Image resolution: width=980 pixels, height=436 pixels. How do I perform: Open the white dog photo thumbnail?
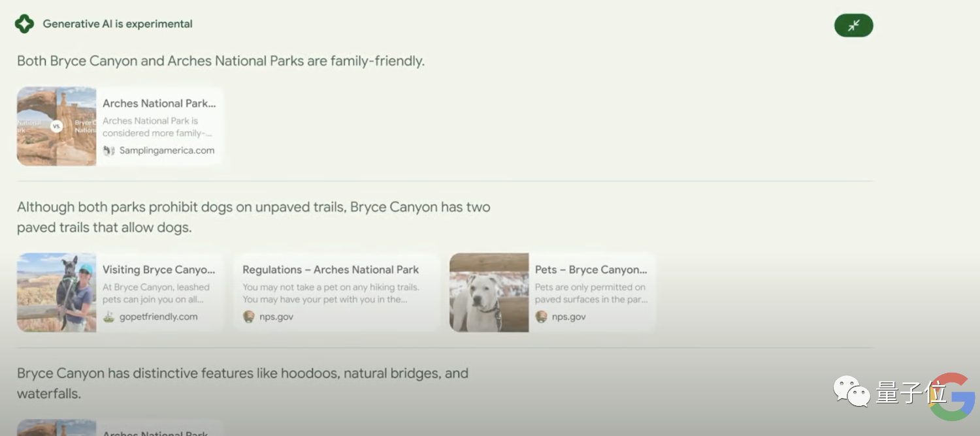(489, 292)
